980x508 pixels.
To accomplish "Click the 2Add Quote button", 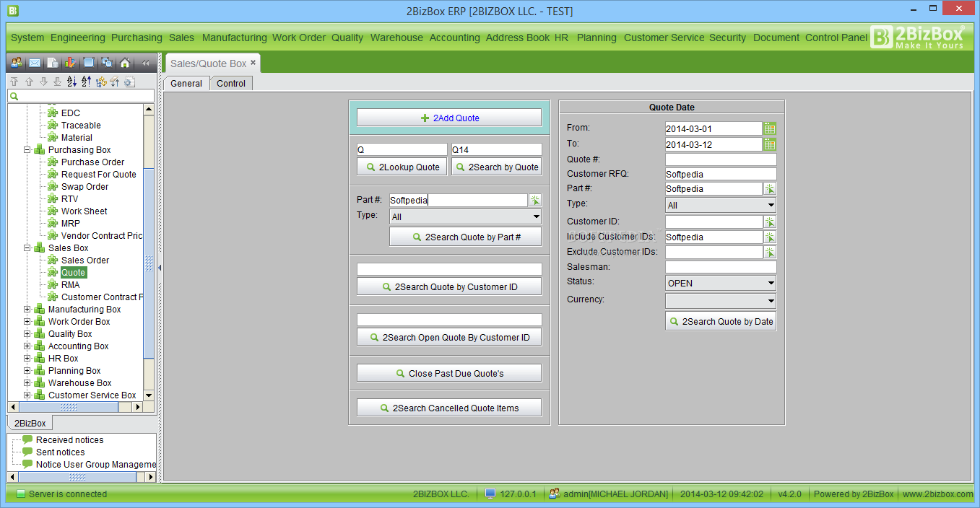I will 449,118.
